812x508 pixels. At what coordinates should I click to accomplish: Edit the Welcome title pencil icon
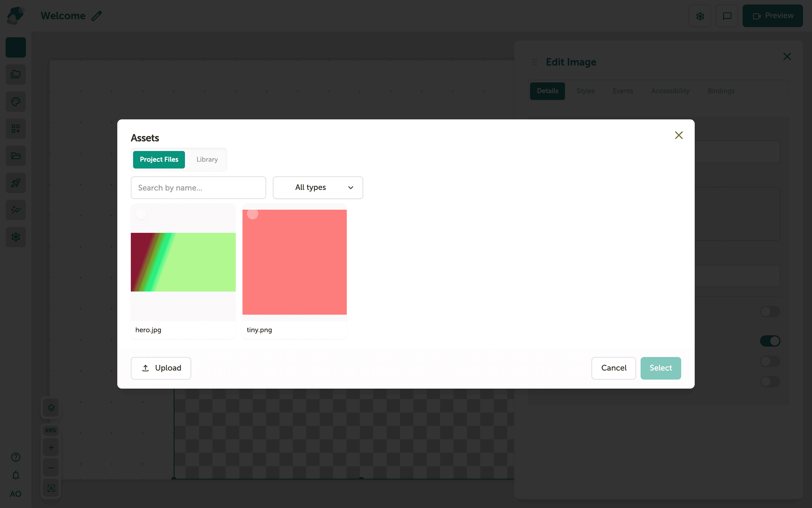coord(97,16)
